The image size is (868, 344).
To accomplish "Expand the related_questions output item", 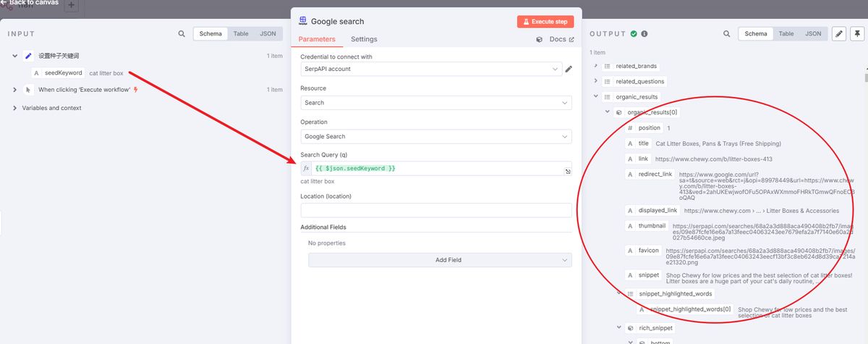I will pyautogui.click(x=596, y=81).
